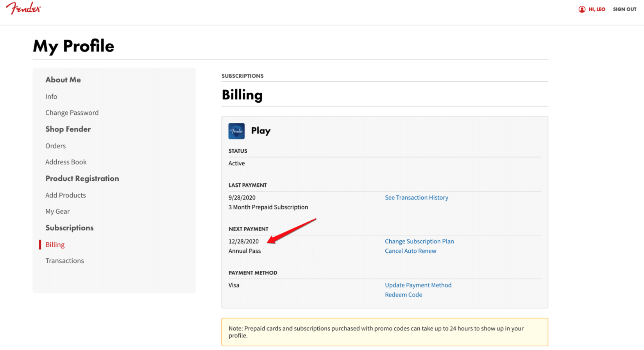
Task: Click the Annual Pass text
Action: [245, 251]
